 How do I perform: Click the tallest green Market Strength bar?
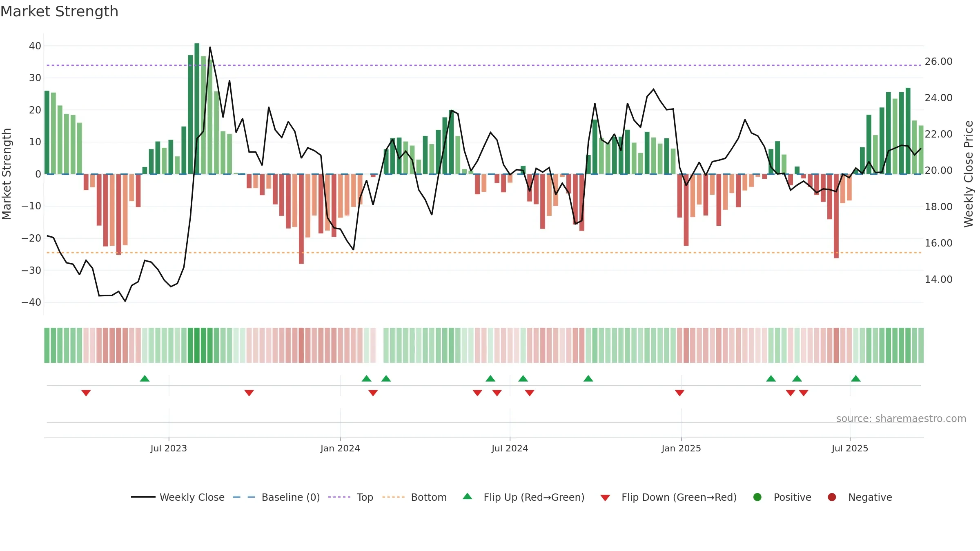pos(197,109)
